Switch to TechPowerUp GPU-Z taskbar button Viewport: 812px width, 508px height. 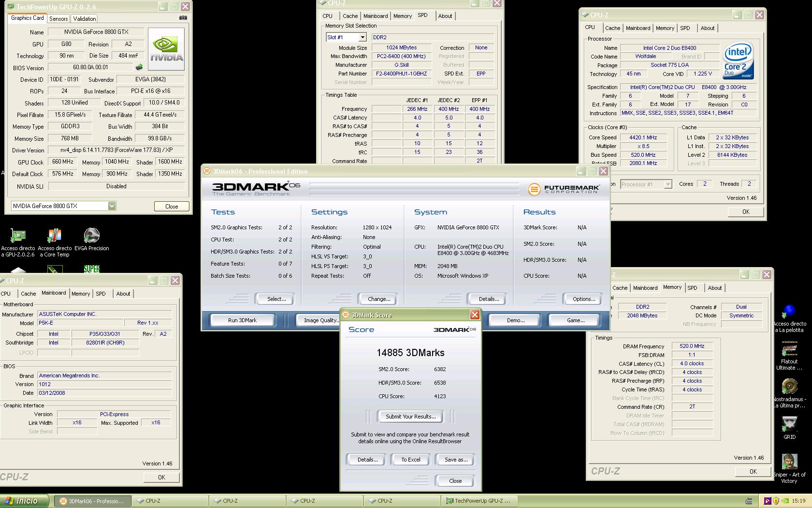(478, 501)
